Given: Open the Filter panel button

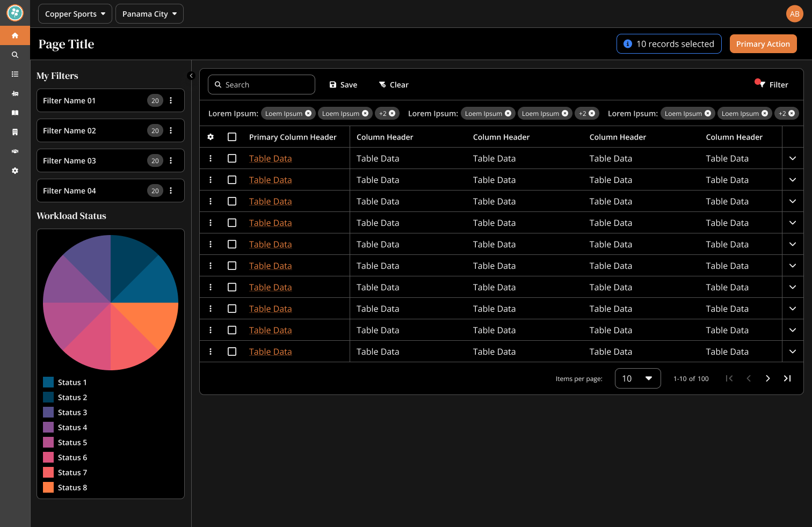Looking at the screenshot, I should click(x=772, y=85).
